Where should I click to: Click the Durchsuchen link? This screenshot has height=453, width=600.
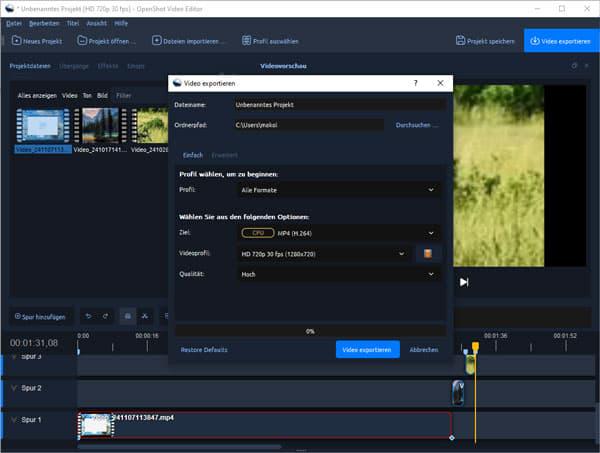pos(416,125)
